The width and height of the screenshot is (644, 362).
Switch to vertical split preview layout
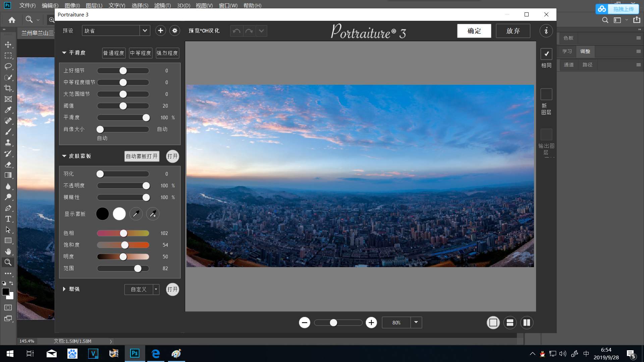click(x=527, y=323)
